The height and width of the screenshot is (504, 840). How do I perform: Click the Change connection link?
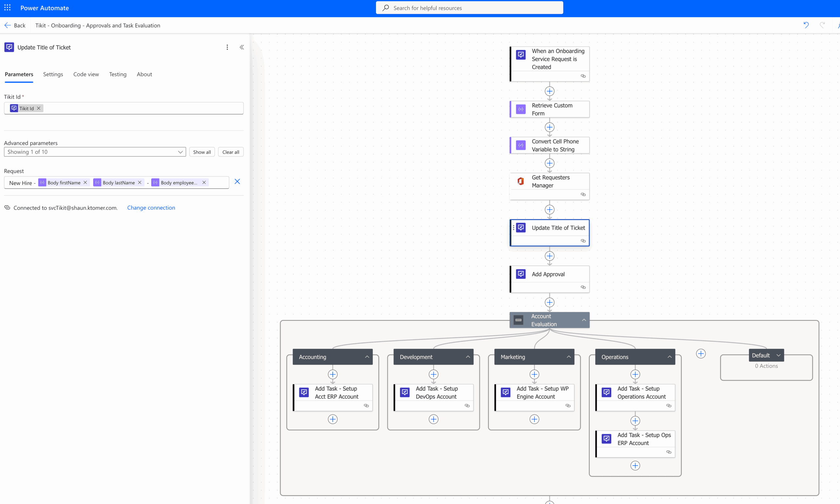coord(151,208)
